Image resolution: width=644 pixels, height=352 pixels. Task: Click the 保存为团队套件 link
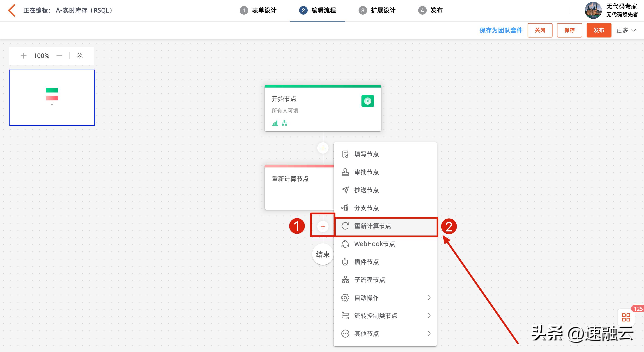pos(500,30)
